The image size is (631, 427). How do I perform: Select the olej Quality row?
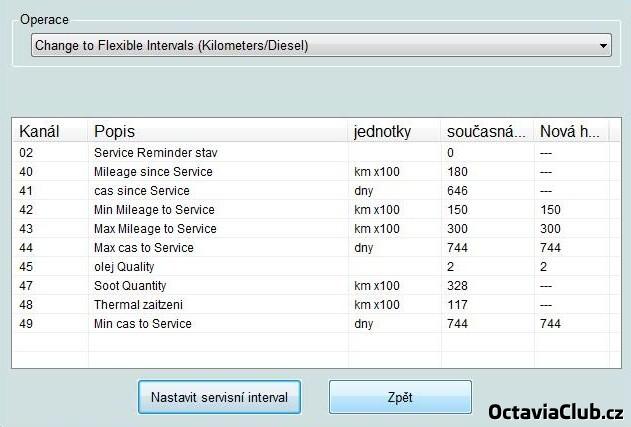126,267
